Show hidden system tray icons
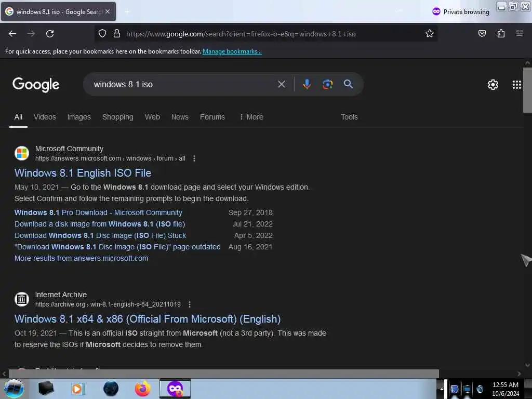Screen dimensions: 532x399 [442, 389]
